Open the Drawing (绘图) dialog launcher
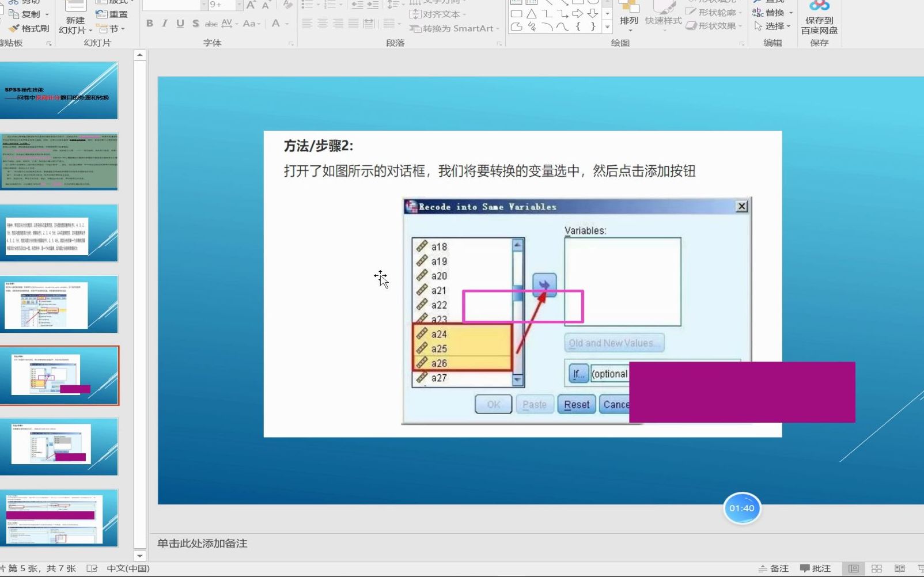The image size is (924, 577). point(741,44)
